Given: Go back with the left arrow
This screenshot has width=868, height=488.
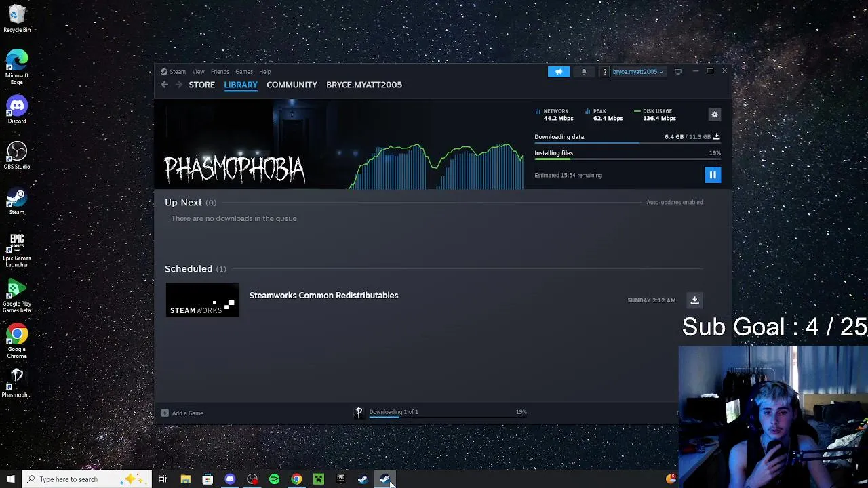Looking at the screenshot, I should click(164, 85).
